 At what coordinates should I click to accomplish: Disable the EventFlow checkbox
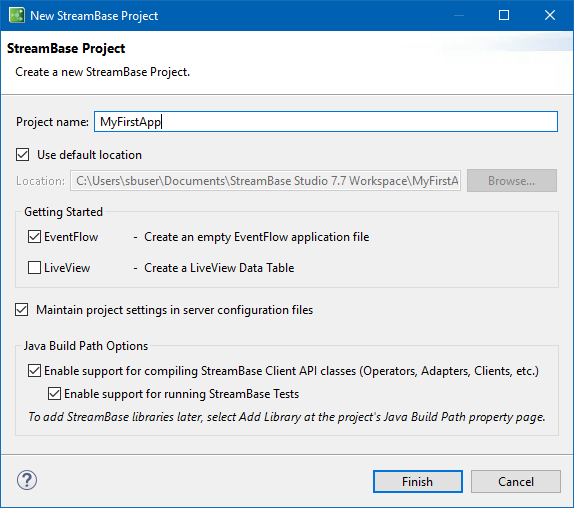coord(34,237)
